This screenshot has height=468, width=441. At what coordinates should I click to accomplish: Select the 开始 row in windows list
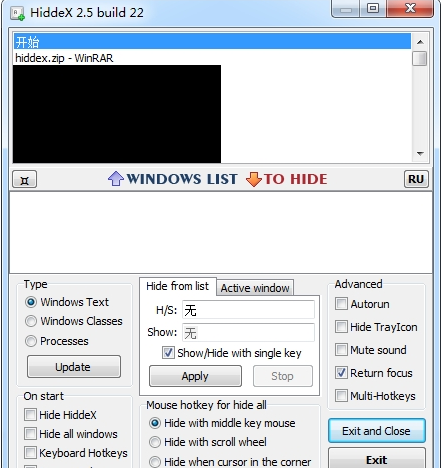[x=212, y=42]
